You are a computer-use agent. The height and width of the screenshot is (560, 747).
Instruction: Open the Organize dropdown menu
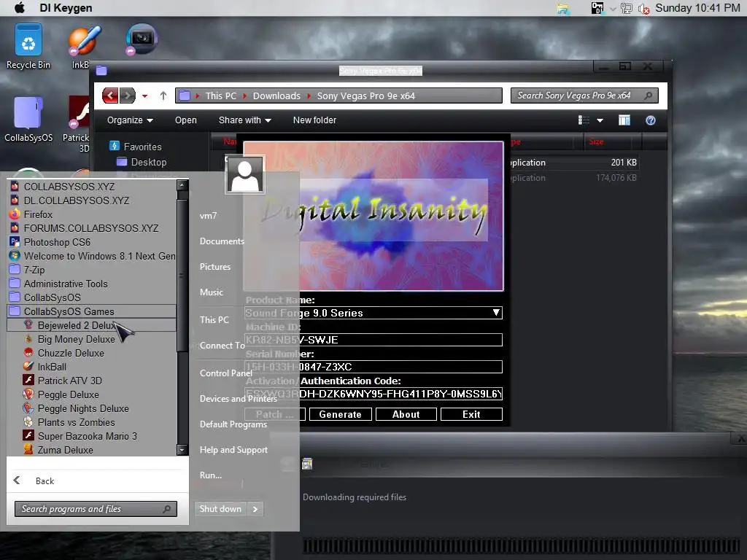[x=130, y=120]
